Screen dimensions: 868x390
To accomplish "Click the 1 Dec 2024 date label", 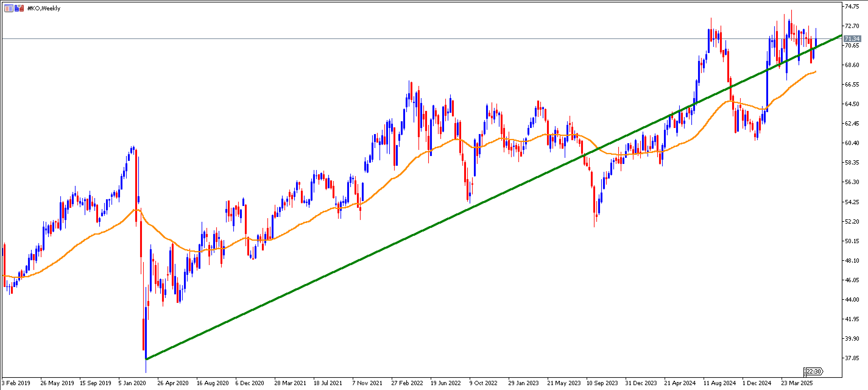I will [x=757, y=383].
